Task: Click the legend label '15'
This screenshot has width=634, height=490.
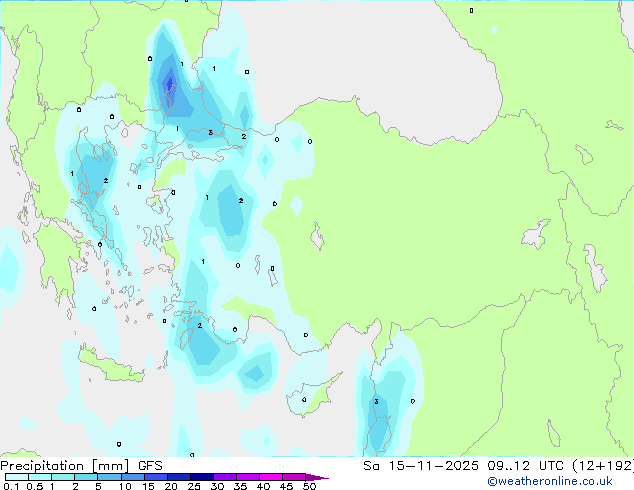Action: (148, 486)
